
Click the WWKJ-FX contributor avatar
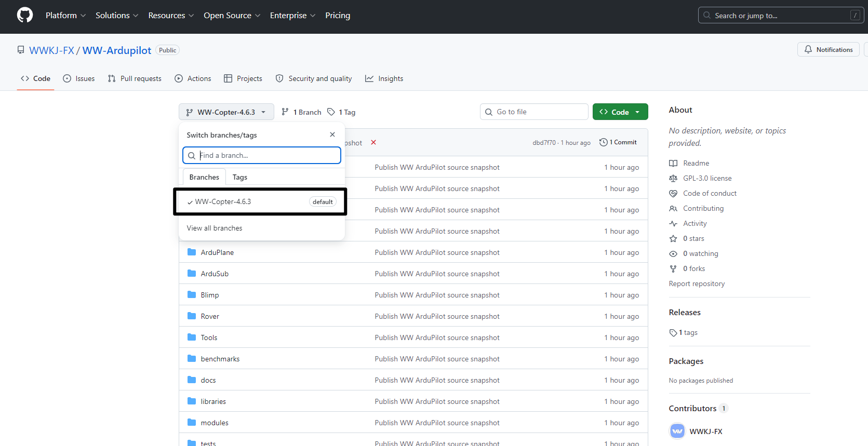coord(677,431)
